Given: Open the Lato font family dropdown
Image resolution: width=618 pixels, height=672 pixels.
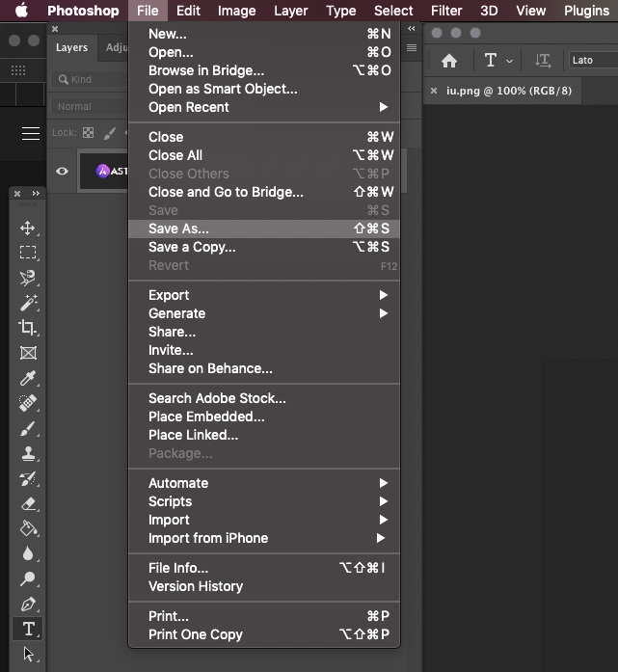Looking at the screenshot, I should [x=593, y=61].
